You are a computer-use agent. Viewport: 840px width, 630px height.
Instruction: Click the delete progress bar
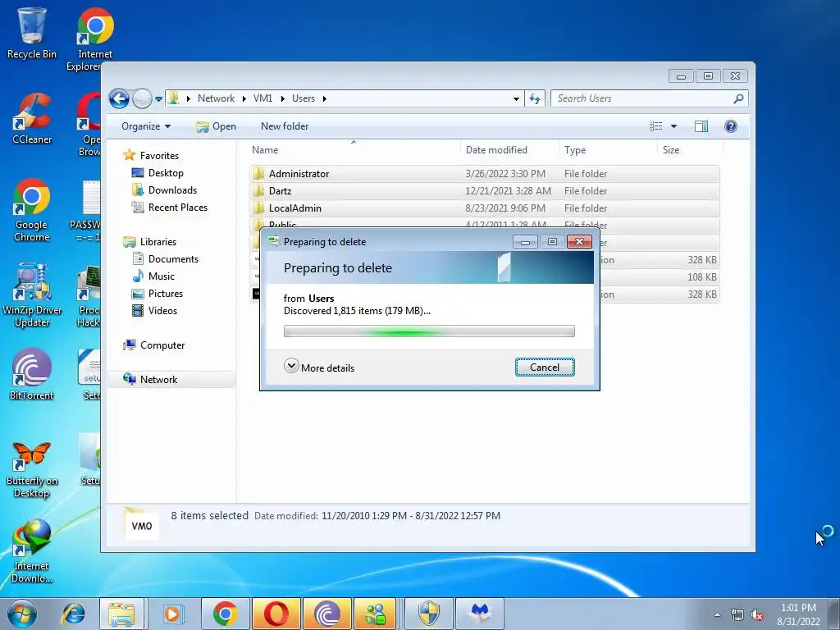tap(429, 331)
